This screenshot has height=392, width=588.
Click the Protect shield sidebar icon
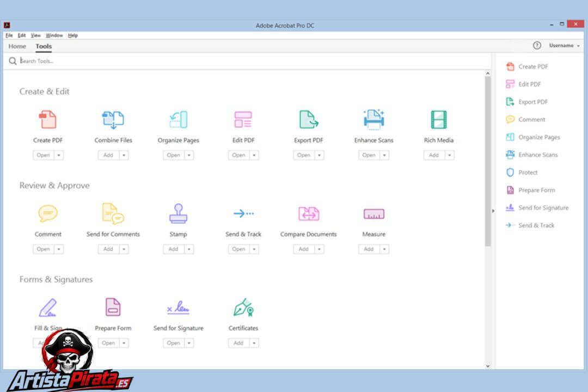point(510,172)
